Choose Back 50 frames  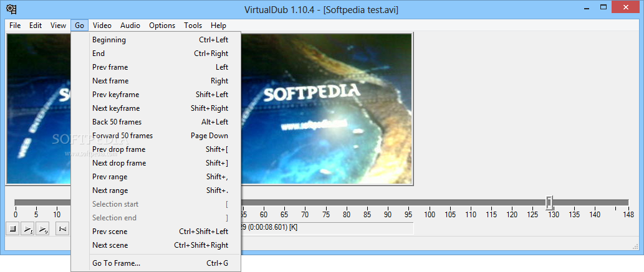coord(156,122)
